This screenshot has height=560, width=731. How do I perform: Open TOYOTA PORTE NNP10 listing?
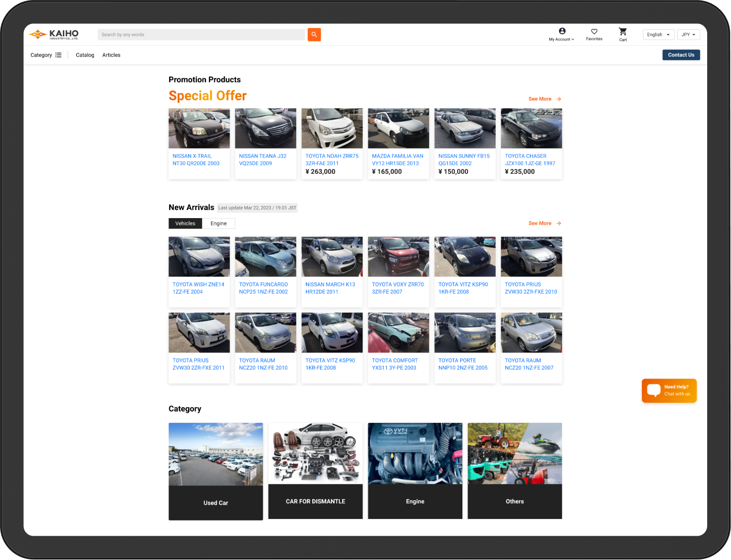pyautogui.click(x=463, y=364)
